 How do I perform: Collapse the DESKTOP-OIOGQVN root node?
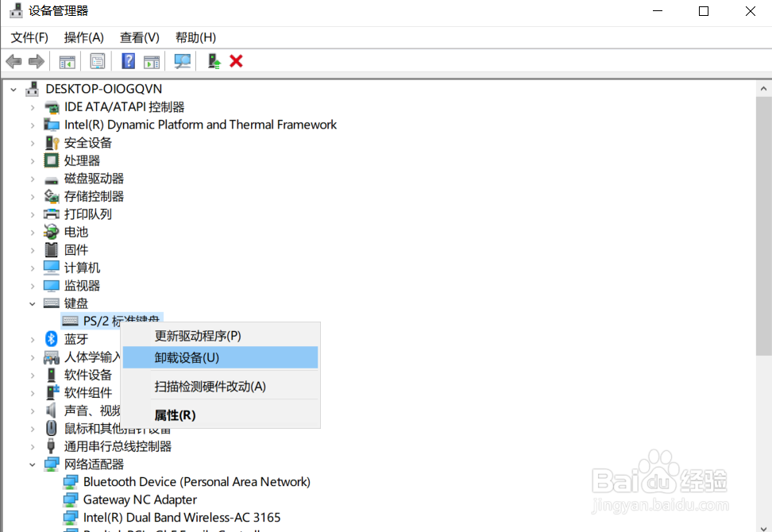click(14, 90)
